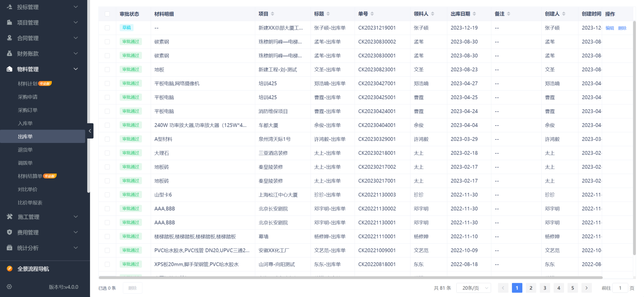644x297 pixels.
Task: Go to page 5
Action: (573, 288)
